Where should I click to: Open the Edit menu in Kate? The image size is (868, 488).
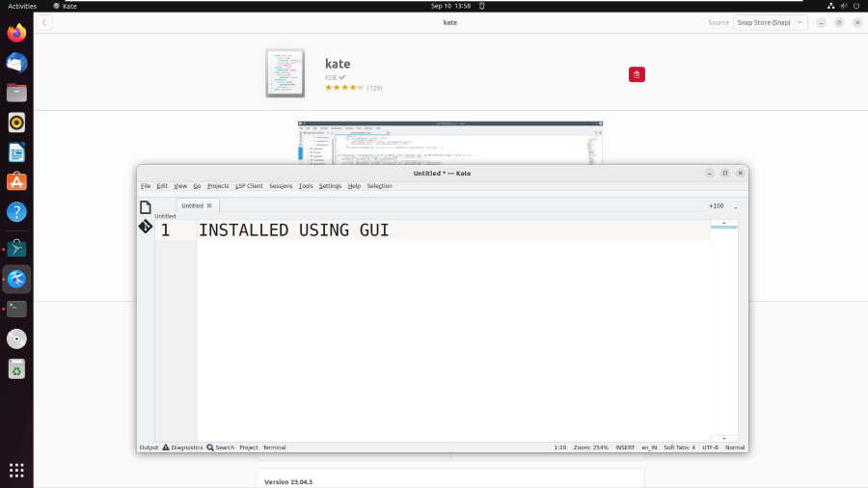tap(162, 186)
